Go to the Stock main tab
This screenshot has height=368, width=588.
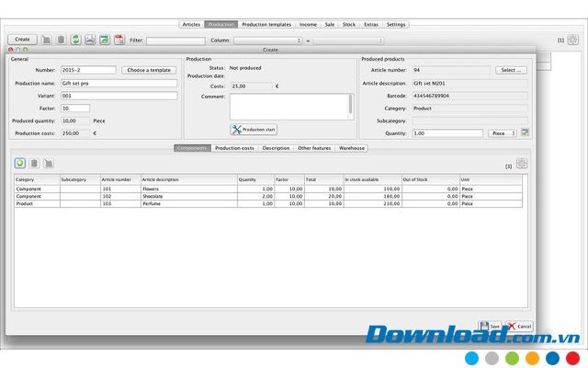(349, 25)
